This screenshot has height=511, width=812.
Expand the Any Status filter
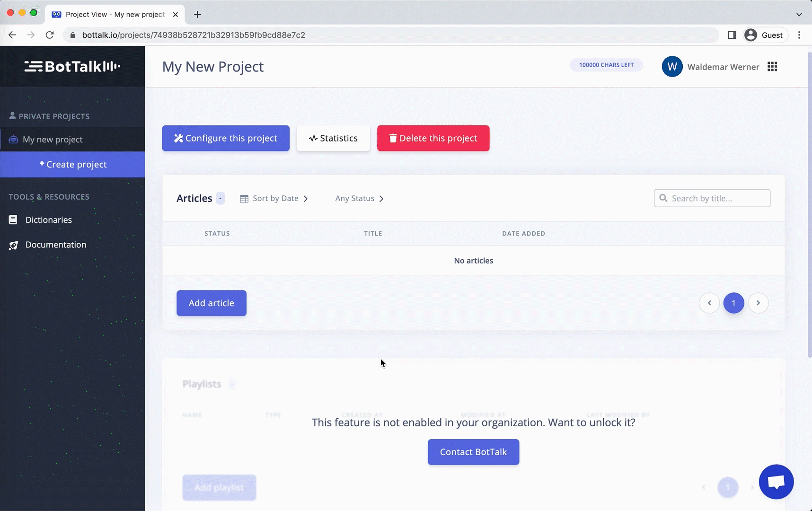(x=359, y=199)
